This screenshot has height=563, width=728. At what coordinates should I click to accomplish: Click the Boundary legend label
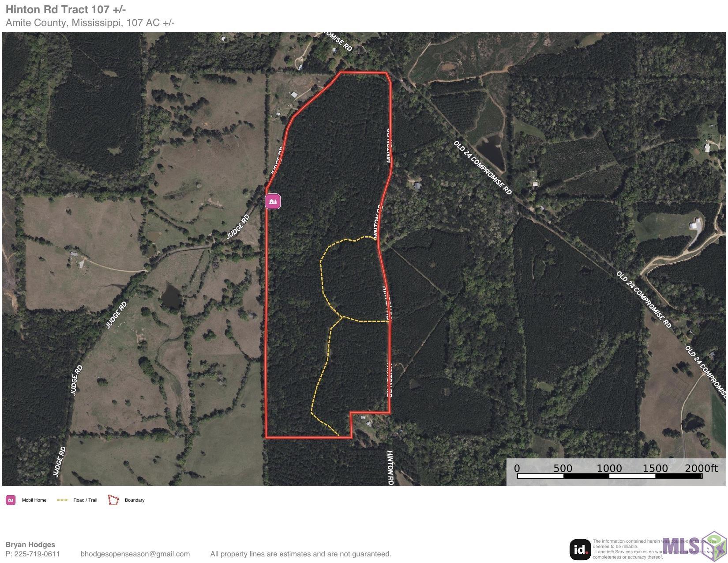point(135,500)
